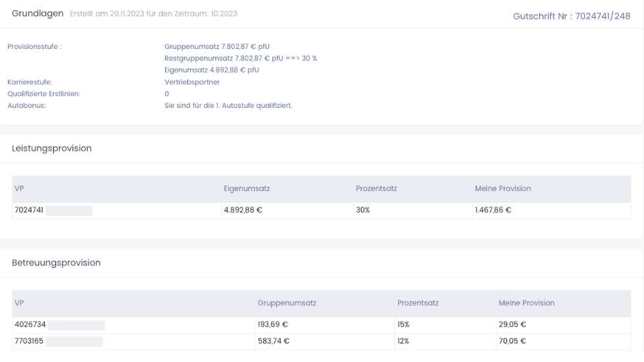Click VP number 7024741 in Leistungsprovision table
This screenshot has height=362, width=644.
coord(29,210)
